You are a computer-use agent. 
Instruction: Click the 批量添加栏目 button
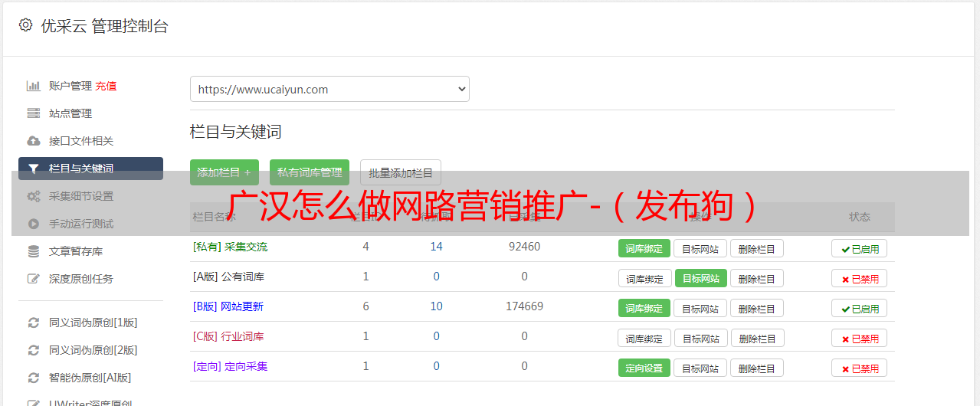401,172
